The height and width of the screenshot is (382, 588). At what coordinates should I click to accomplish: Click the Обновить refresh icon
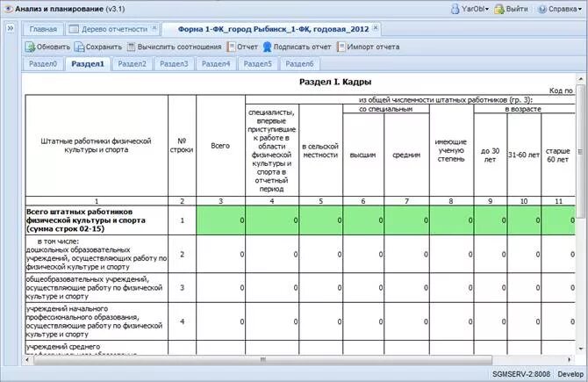[x=30, y=47]
